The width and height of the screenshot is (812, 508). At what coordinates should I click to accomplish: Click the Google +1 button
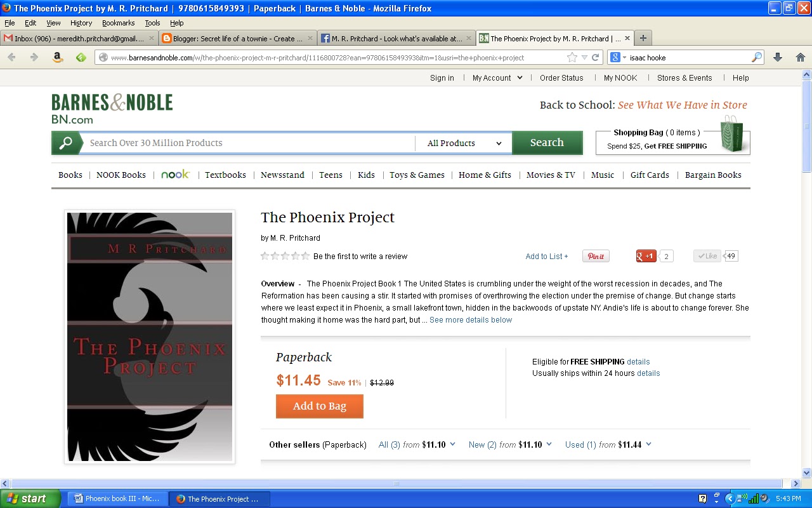[x=646, y=256]
